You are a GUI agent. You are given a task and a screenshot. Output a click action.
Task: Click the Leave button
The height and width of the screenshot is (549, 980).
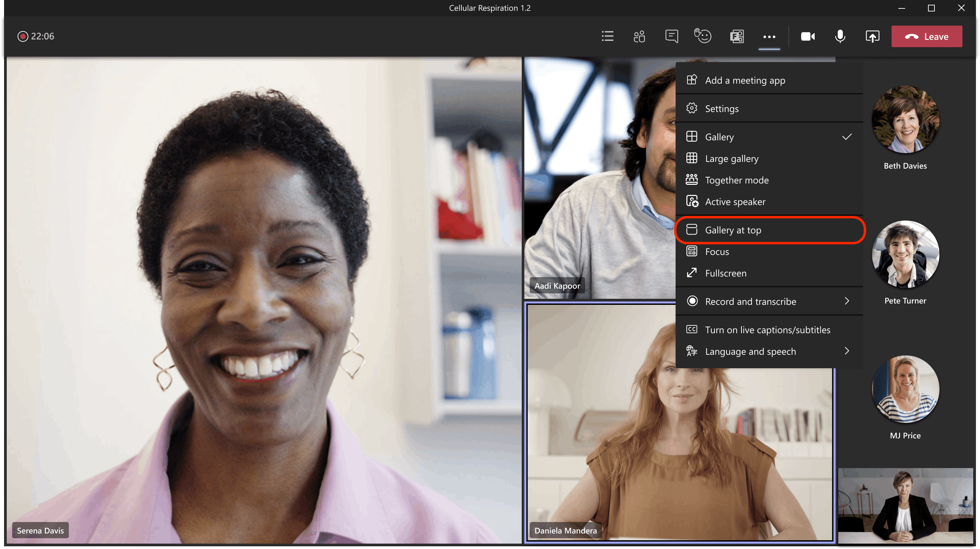coord(927,36)
